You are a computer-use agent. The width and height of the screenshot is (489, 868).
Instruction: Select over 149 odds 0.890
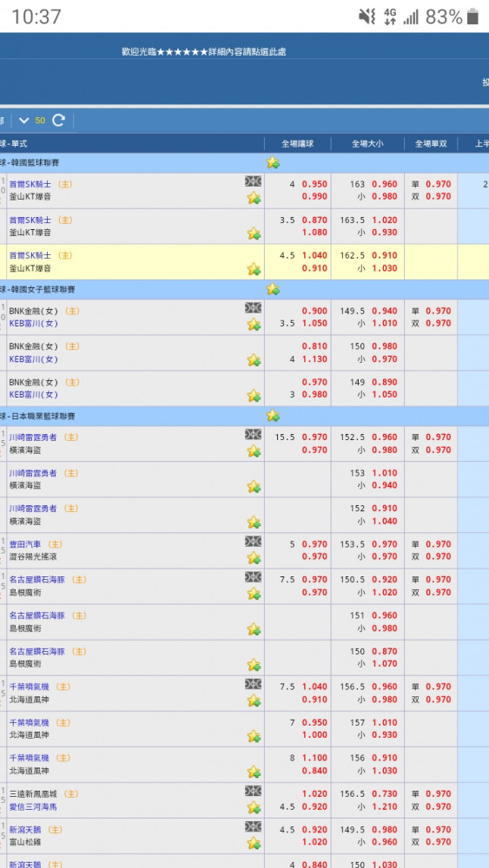pos(385,382)
